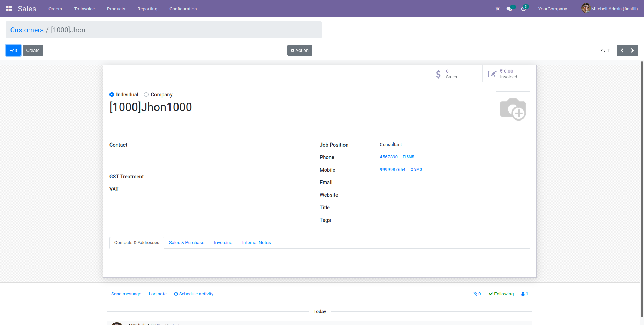Click the Contact field label
This screenshot has height=325, width=644.
coord(118,145)
